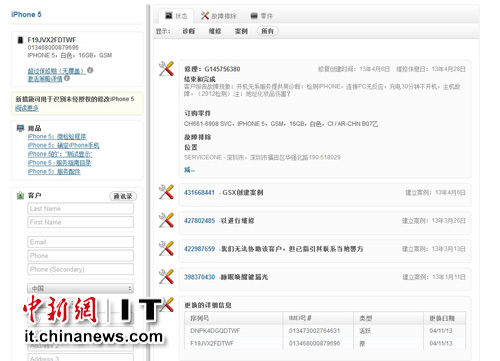Click the SERVICEONE location text
Screen dimensions: 500x361
coord(262,157)
